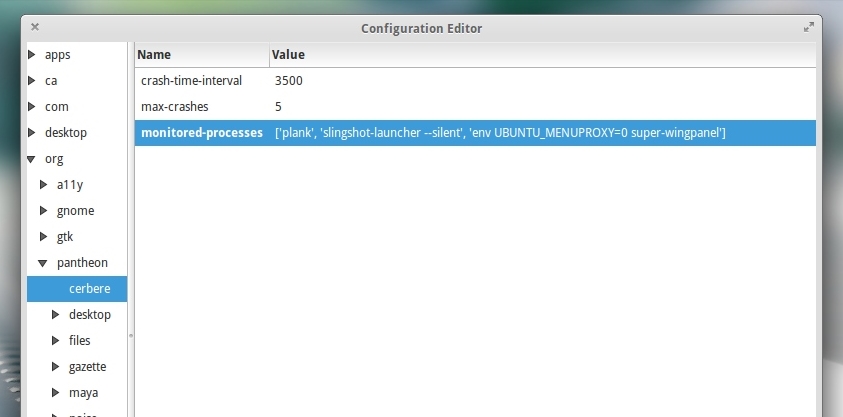Screen dimensions: 843x417
Task: Select the a11y entry
Action: (x=70, y=185)
